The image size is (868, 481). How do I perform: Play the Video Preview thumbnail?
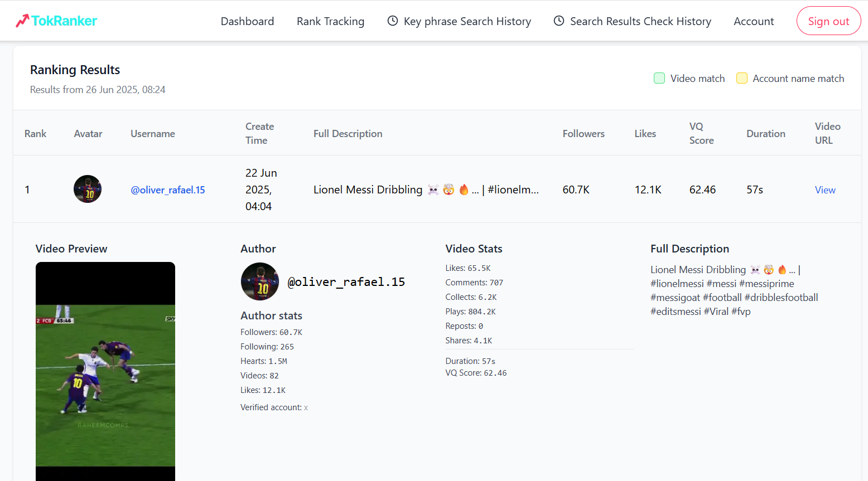(105, 371)
